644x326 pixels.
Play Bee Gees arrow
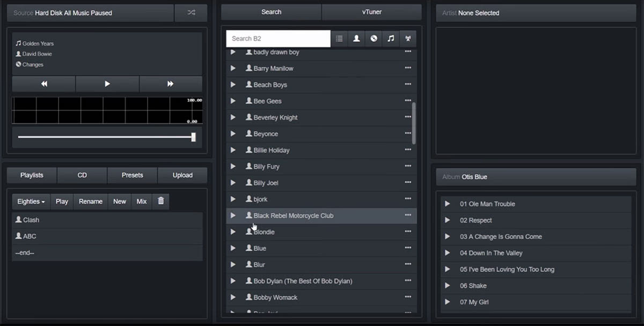(233, 101)
